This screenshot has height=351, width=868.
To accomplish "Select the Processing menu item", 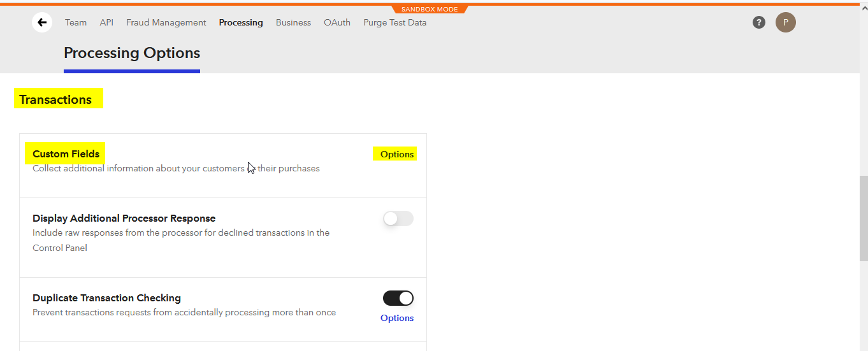I will [240, 22].
